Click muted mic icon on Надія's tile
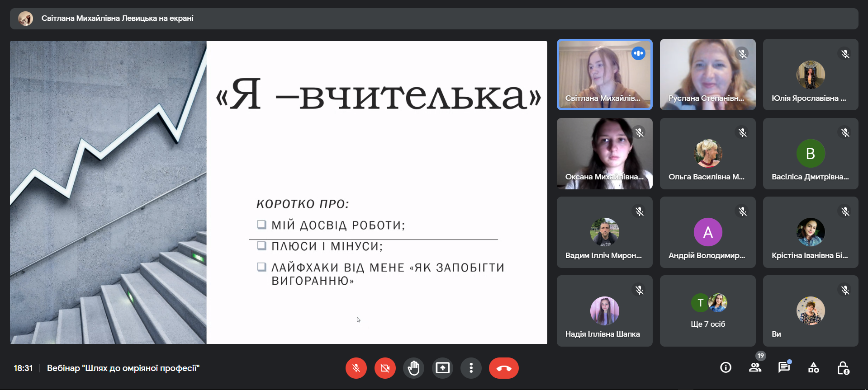The width and height of the screenshot is (868, 390). click(x=639, y=290)
